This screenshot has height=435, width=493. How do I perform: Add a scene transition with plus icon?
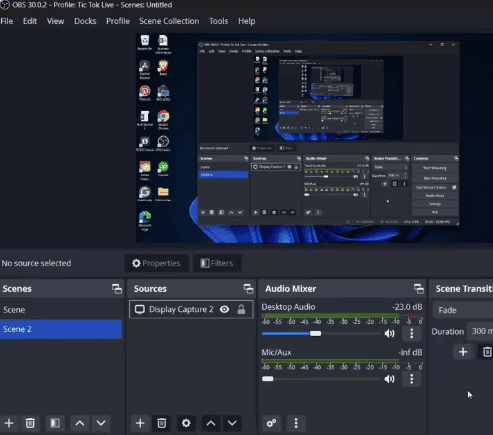coord(463,352)
